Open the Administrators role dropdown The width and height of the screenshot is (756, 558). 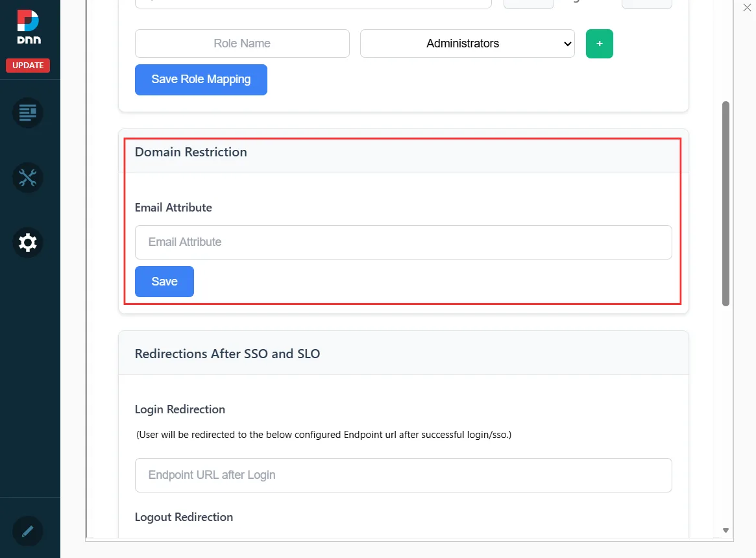pyautogui.click(x=467, y=43)
